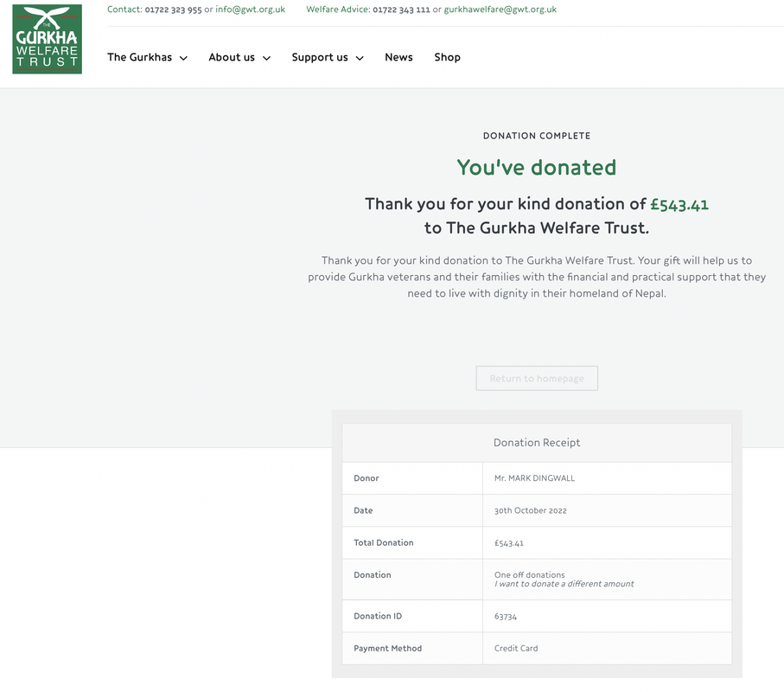Call contact number 01722 323 955

pos(173,10)
